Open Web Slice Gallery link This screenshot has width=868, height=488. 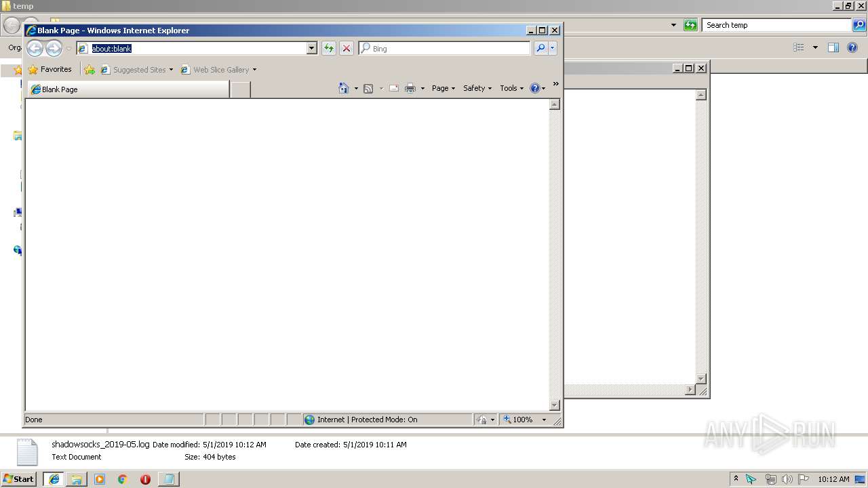tap(215, 69)
